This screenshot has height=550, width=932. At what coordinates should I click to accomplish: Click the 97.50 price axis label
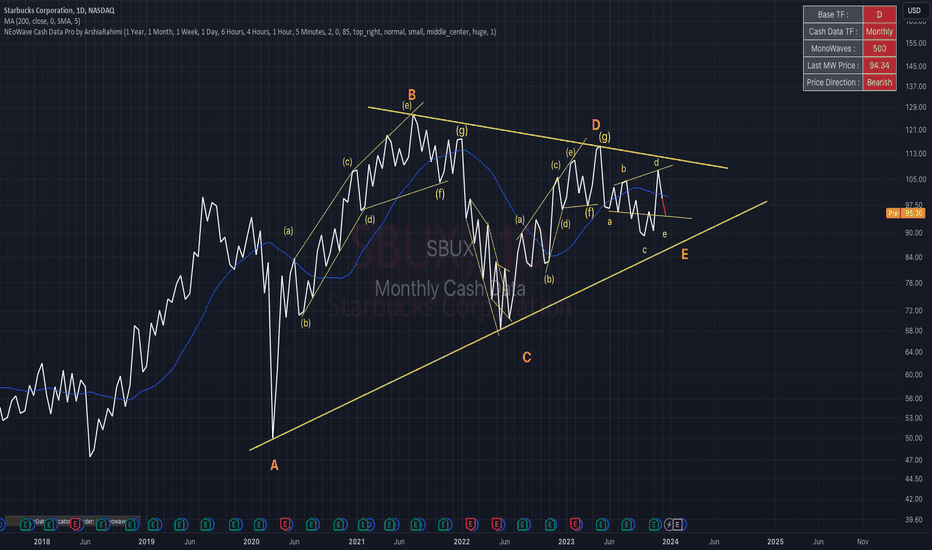914,205
